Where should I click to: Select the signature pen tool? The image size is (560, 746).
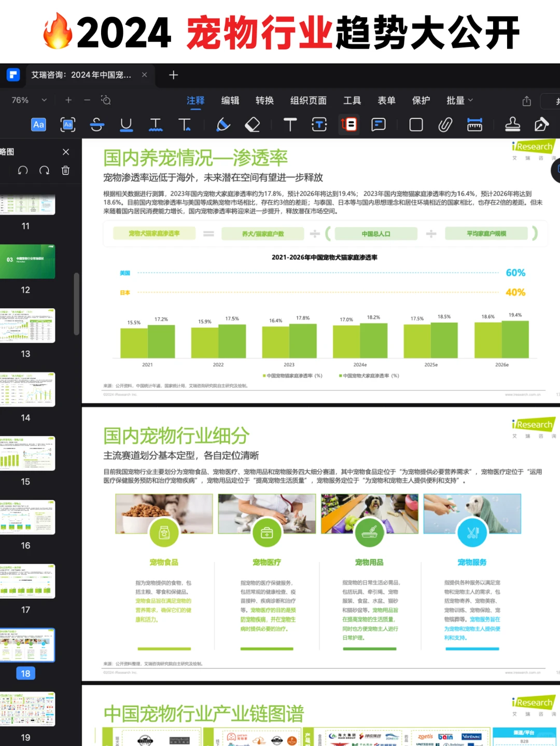click(x=541, y=124)
